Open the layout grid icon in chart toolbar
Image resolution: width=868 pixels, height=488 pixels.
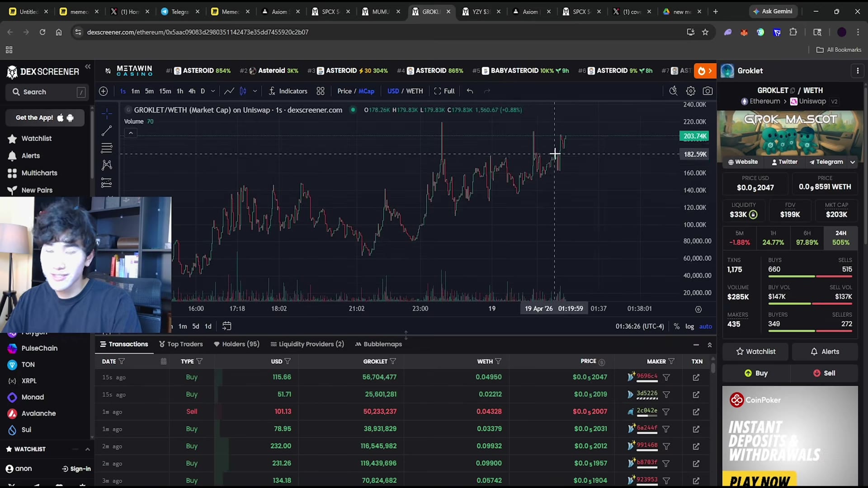[x=321, y=91]
